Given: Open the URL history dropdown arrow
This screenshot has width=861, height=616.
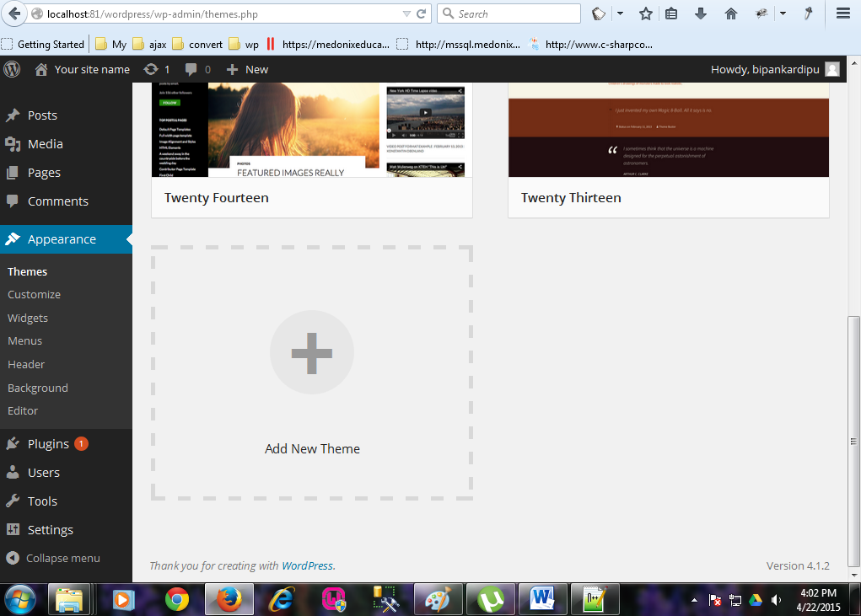Looking at the screenshot, I should [x=407, y=13].
